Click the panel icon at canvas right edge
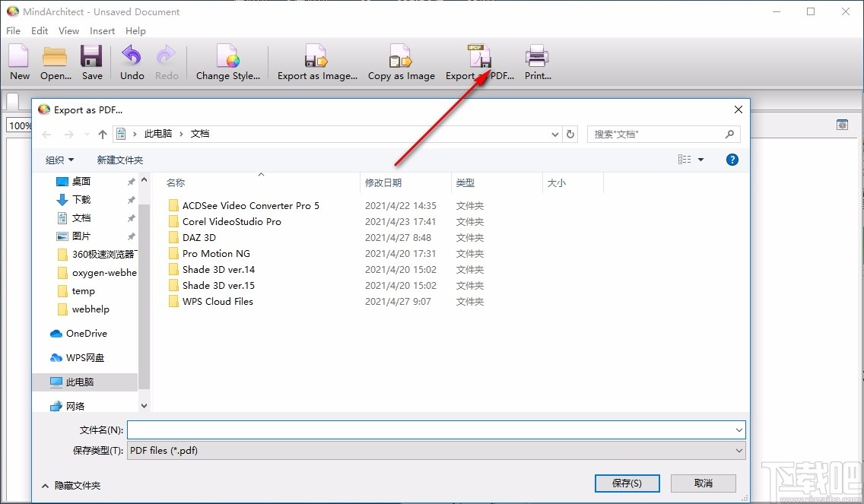This screenshot has height=504, width=864. coord(843,125)
